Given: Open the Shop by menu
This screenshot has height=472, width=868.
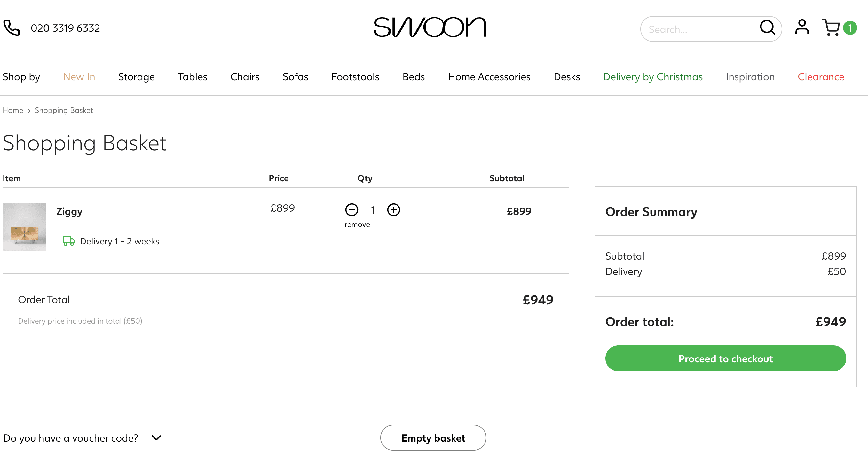Looking at the screenshot, I should point(21,77).
